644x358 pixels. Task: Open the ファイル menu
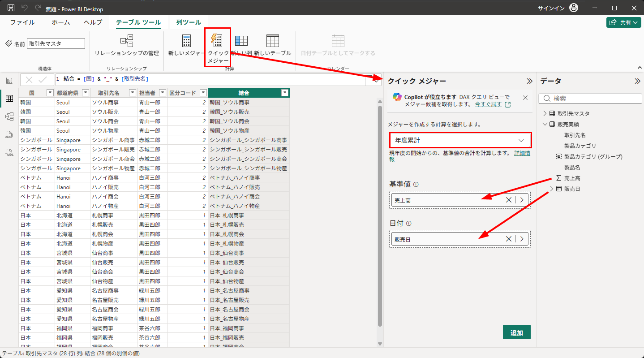22,22
